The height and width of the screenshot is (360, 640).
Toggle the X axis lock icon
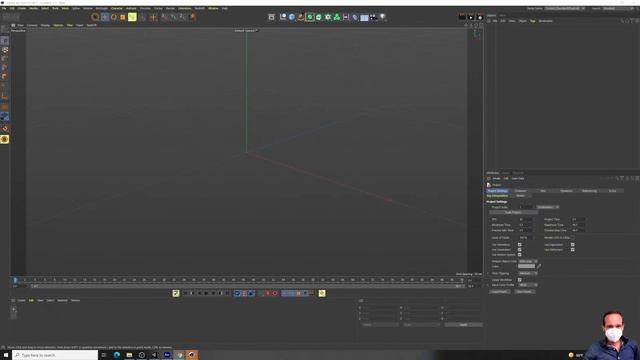click(164, 17)
